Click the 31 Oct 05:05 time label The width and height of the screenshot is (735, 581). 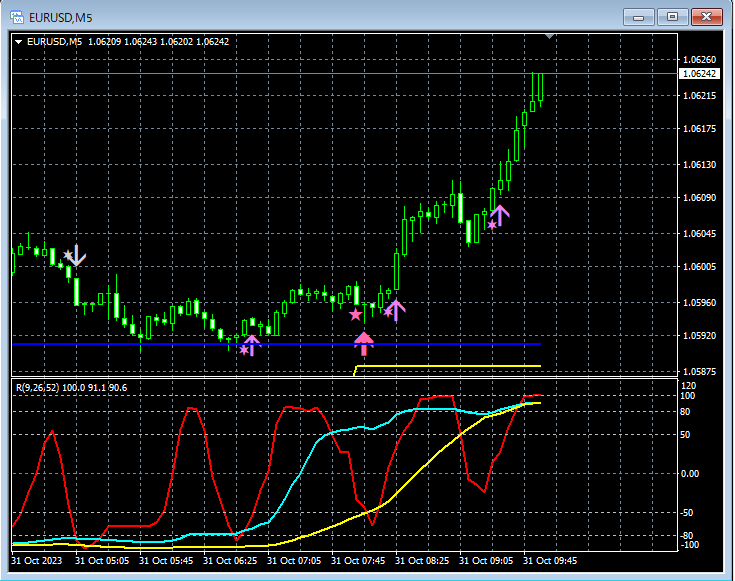coord(102,561)
